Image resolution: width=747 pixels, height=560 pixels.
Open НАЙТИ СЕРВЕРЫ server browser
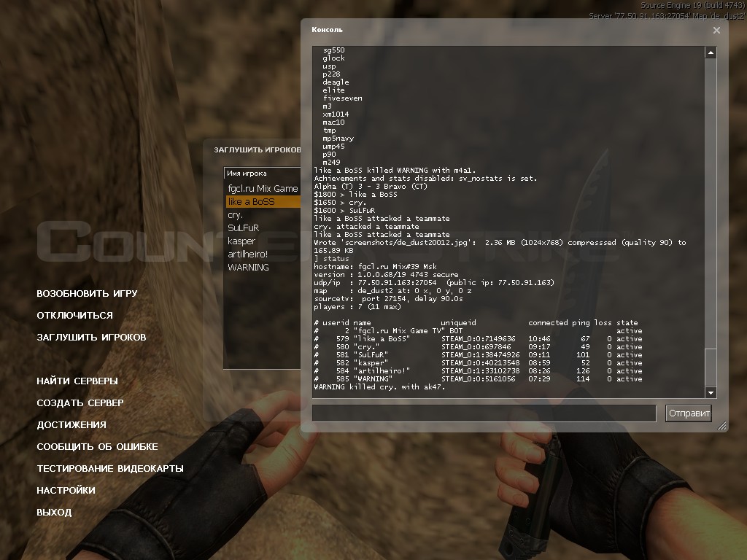[77, 381]
